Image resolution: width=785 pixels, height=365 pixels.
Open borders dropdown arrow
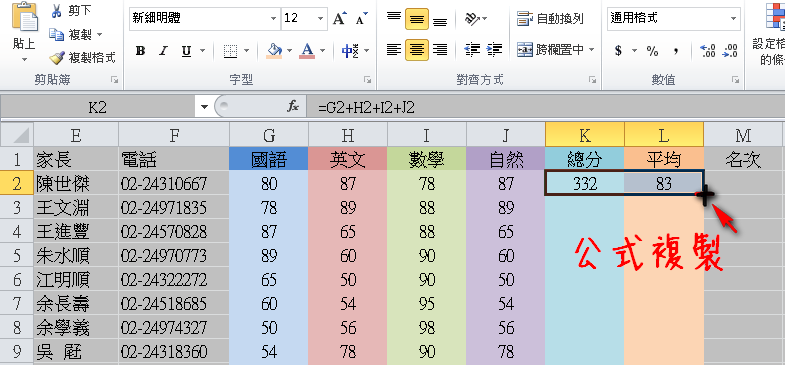(246, 51)
